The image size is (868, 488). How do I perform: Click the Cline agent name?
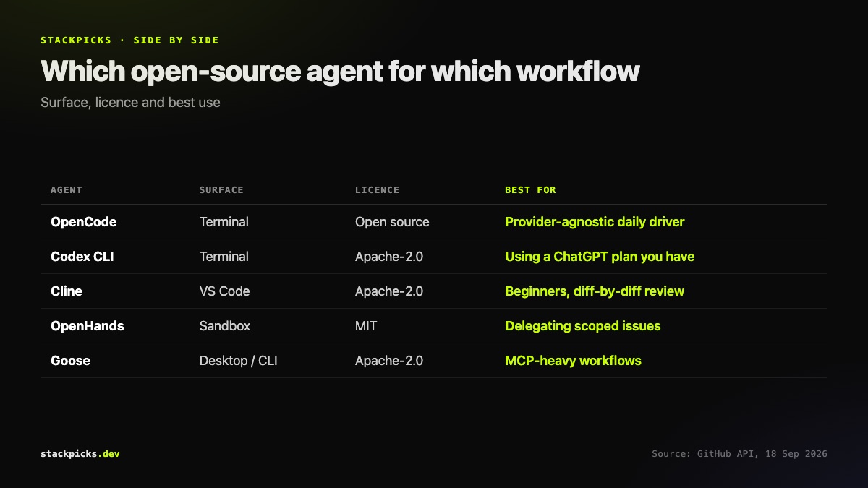pyautogui.click(x=67, y=291)
